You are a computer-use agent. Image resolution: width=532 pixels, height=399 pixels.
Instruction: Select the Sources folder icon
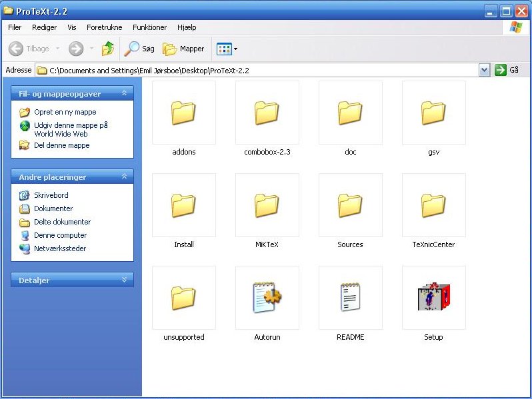click(x=350, y=205)
